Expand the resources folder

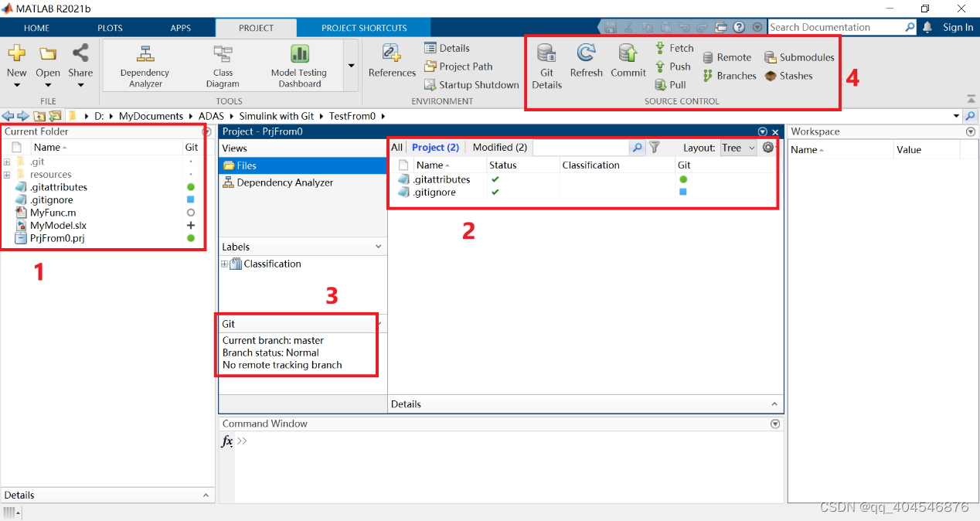[7, 175]
